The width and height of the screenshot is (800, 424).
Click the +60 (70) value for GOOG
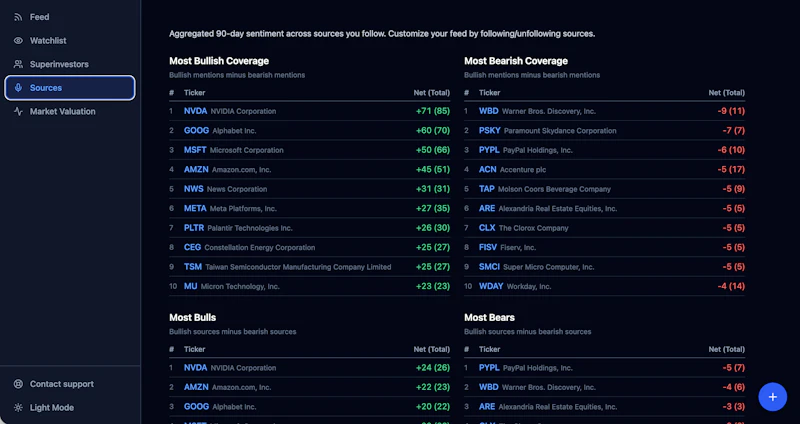coord(433,131)
